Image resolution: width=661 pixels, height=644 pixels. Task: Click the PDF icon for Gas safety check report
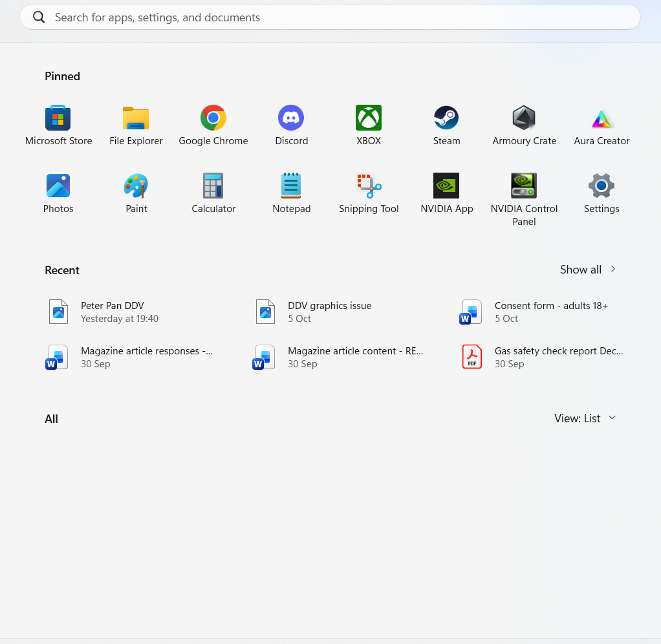tap(471, 357)
